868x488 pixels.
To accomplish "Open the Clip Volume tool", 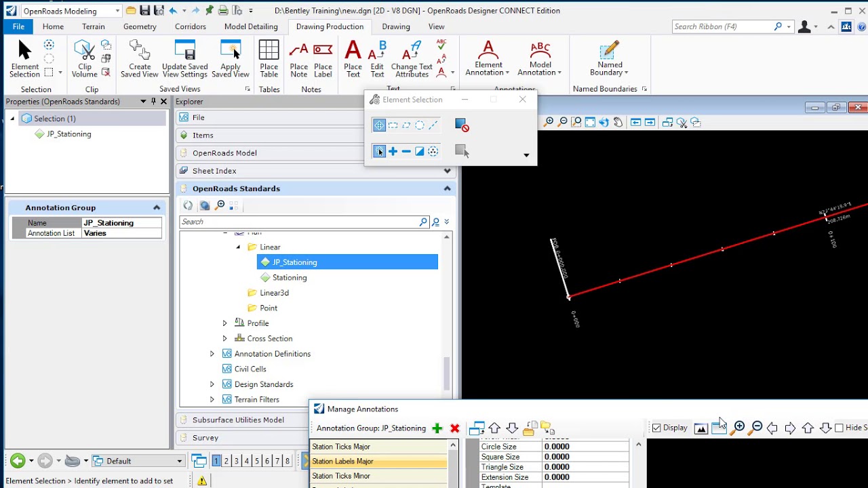I will tap(85, 52).
